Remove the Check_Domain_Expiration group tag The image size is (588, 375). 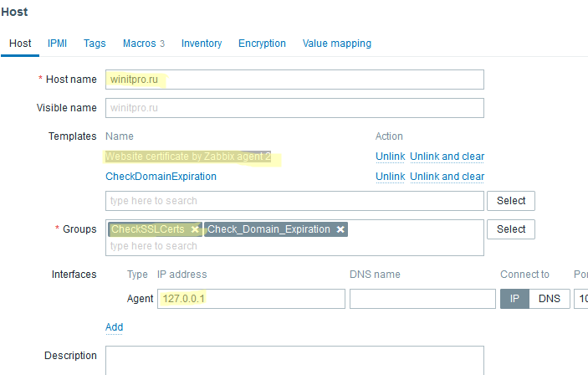[x=340, y=229]
